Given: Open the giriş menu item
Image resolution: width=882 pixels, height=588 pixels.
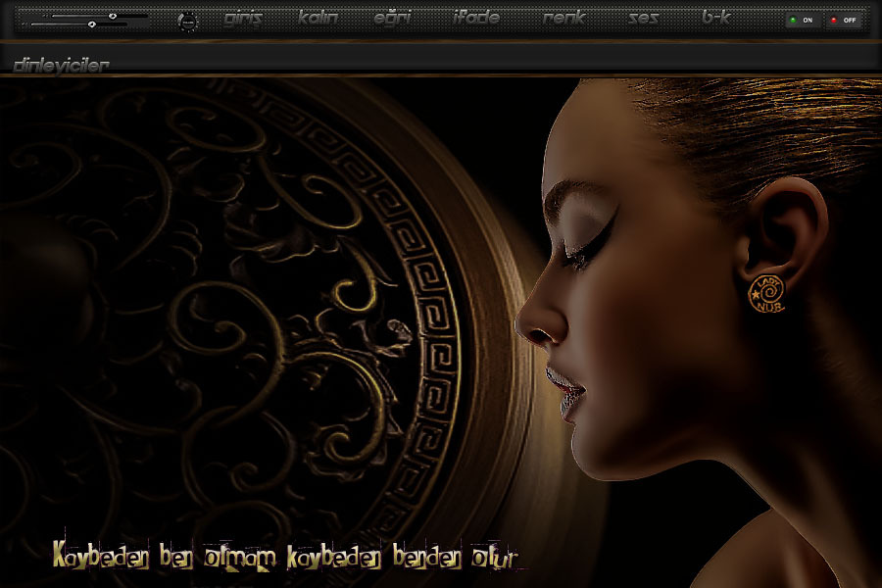Looking at the screenshot, I should pyautogui.click(x=243, y=19).
